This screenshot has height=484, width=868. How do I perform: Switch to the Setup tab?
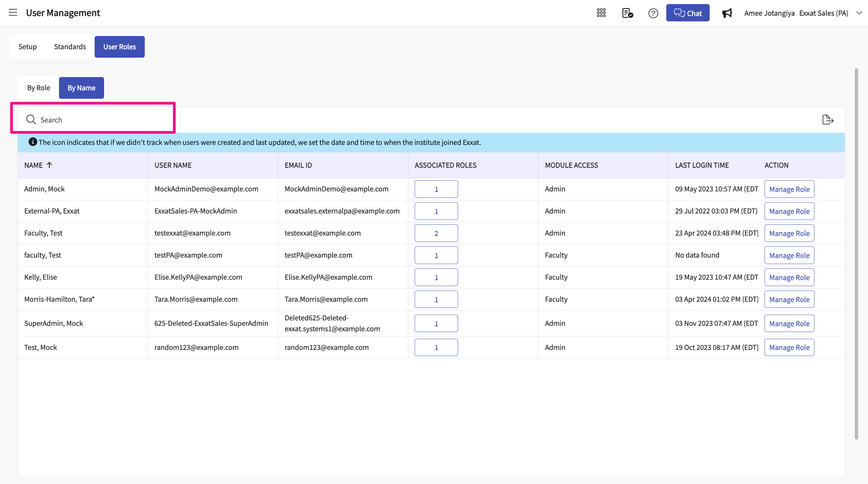coord(27,47)
